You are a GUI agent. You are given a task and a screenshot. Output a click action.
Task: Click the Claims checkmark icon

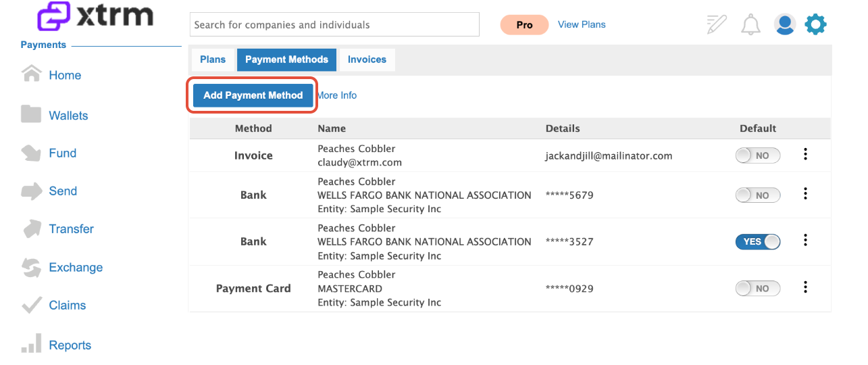click(31, 305)
